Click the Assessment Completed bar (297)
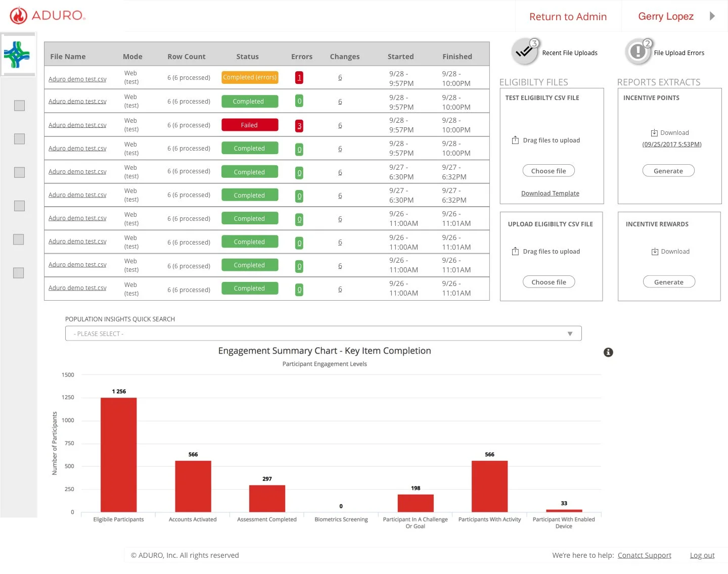Image resolution: width=728 pixels, height=574 pixels. pos(267,499)
